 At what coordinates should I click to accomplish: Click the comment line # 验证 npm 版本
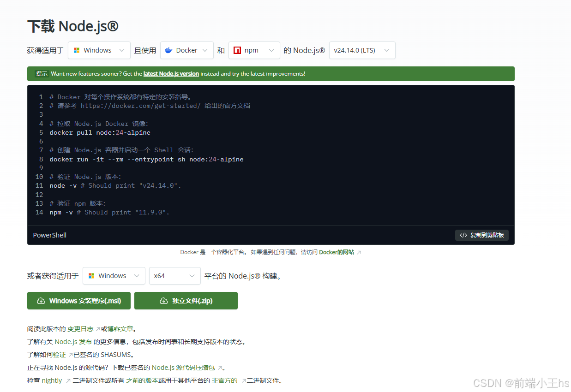[x=78, y=204]
